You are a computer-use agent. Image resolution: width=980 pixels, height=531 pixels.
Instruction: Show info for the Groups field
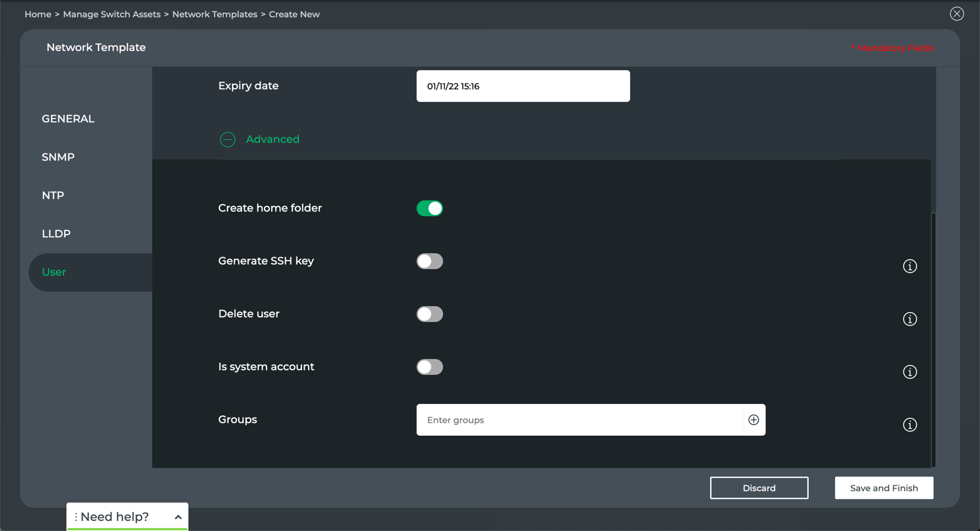pyautogui.click(x=910, y=425)
